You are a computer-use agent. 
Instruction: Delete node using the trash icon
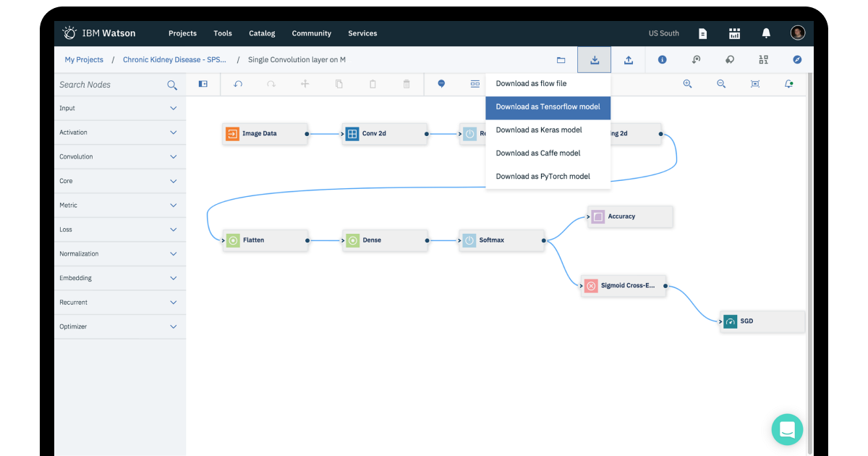point(406,84)
